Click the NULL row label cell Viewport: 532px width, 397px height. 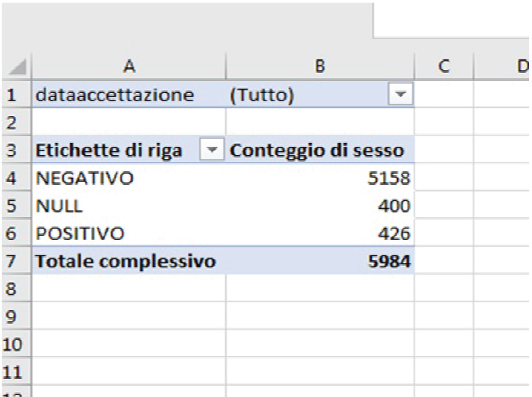tap(59, 206)
